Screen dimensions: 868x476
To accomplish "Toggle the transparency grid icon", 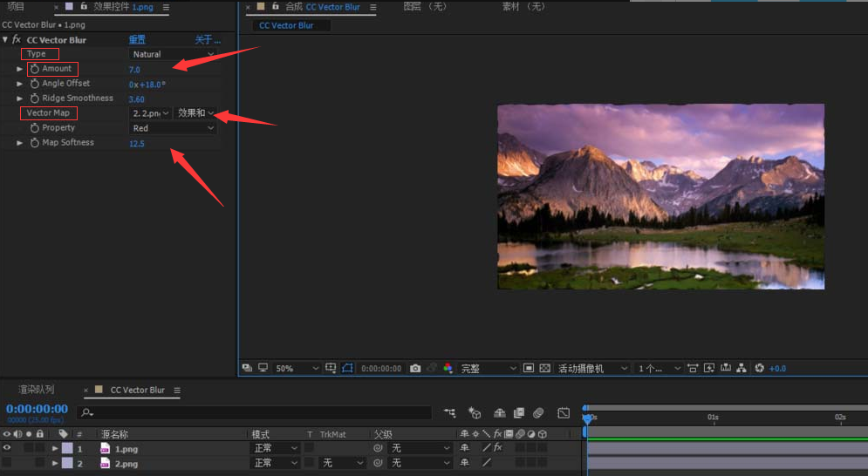I will pos(544,368).
